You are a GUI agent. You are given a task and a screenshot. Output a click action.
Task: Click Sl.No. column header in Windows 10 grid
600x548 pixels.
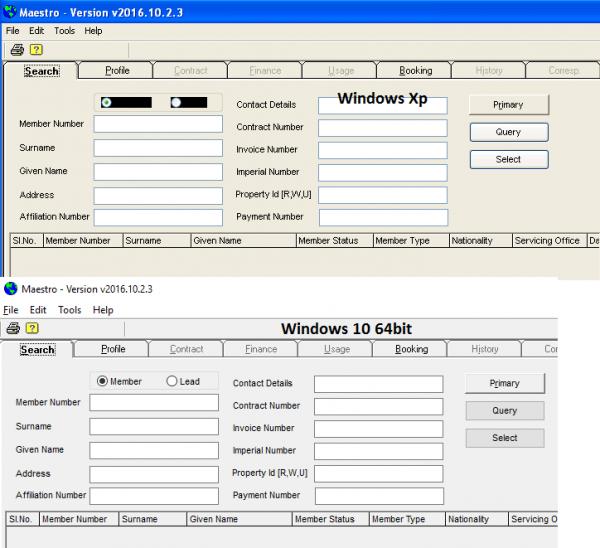point(23,519)
